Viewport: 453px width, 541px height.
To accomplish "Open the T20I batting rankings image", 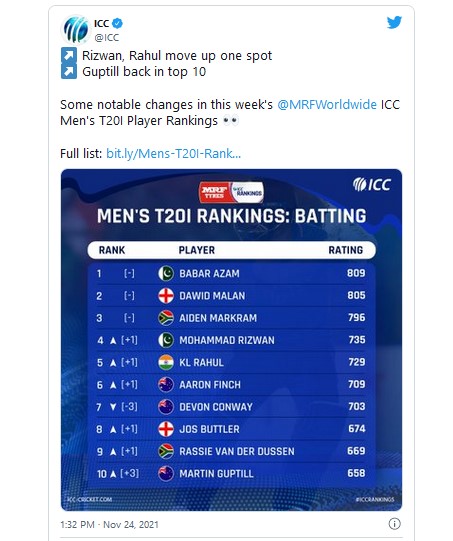I will click(232, 340).
